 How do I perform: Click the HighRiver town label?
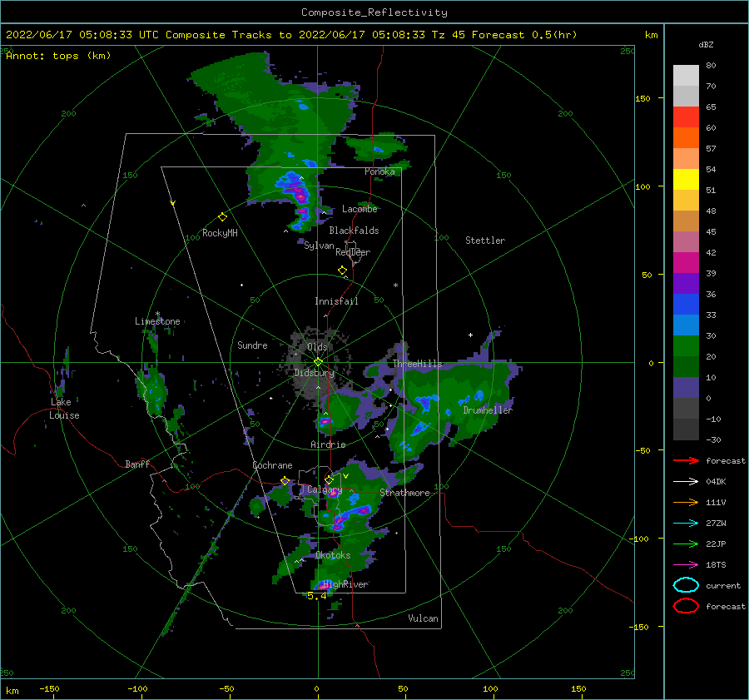point(345,584)
